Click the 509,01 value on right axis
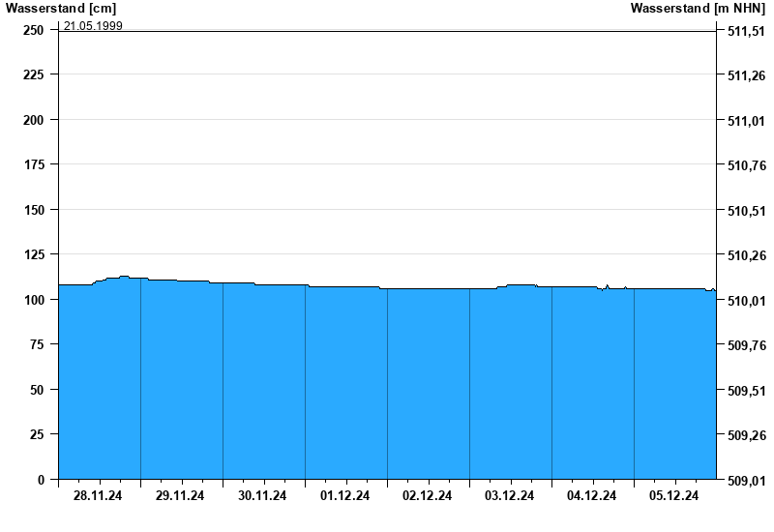 (x=745, y=480)
